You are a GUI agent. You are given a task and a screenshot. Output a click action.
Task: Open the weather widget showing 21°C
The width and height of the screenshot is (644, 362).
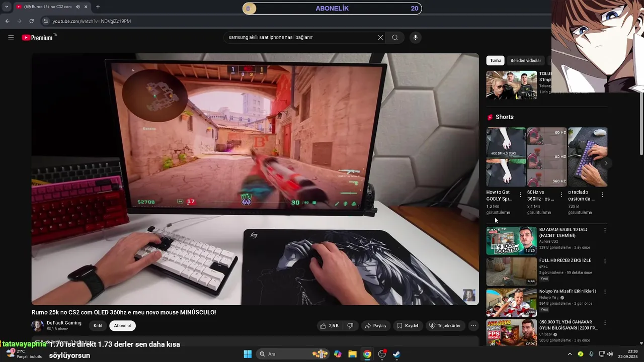24,354
